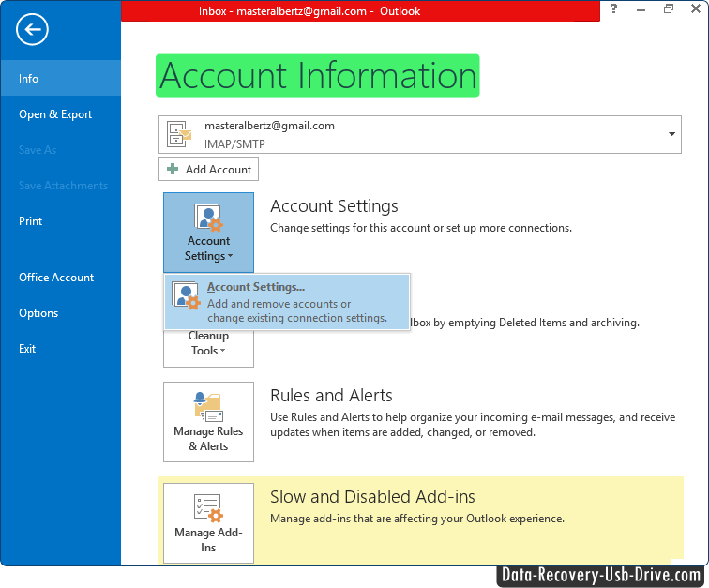Close the Outlook window

pyautogui.click(x=696, y=8)
